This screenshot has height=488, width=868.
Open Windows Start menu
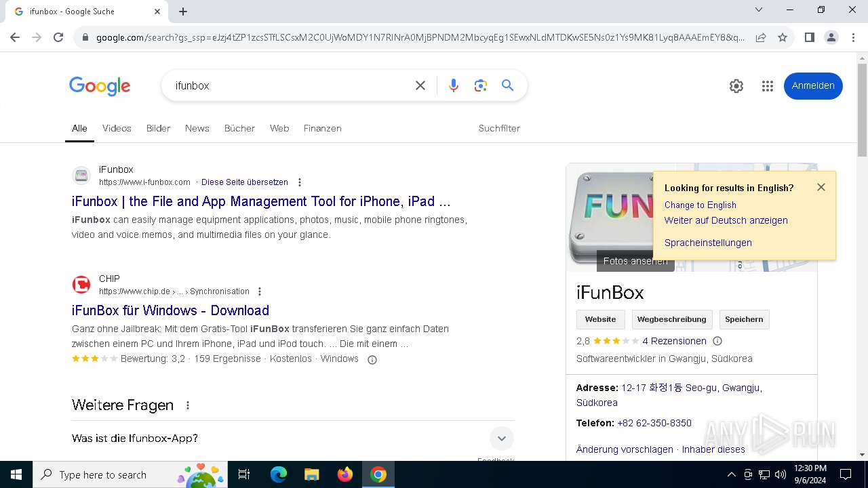click(16, 474)
